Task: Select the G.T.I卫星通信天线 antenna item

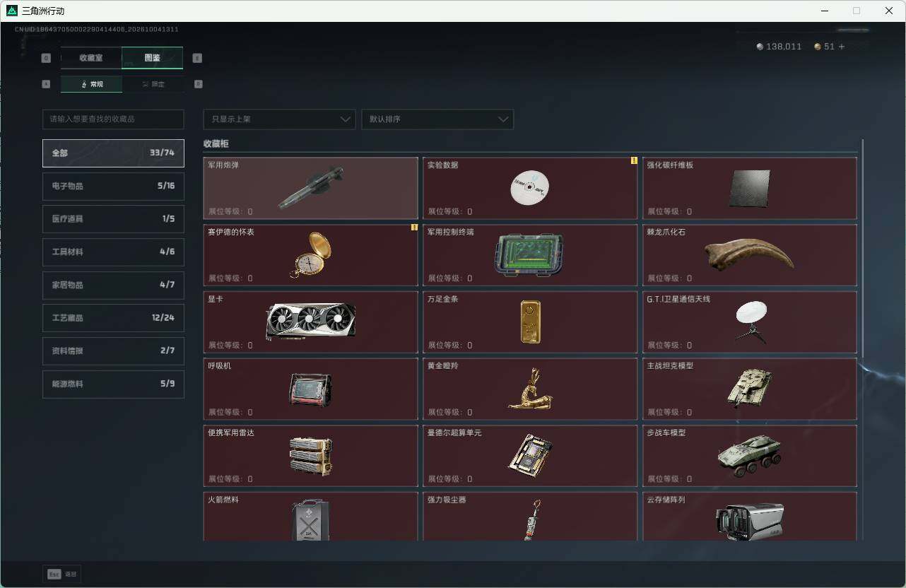Action: coord(750,322)
